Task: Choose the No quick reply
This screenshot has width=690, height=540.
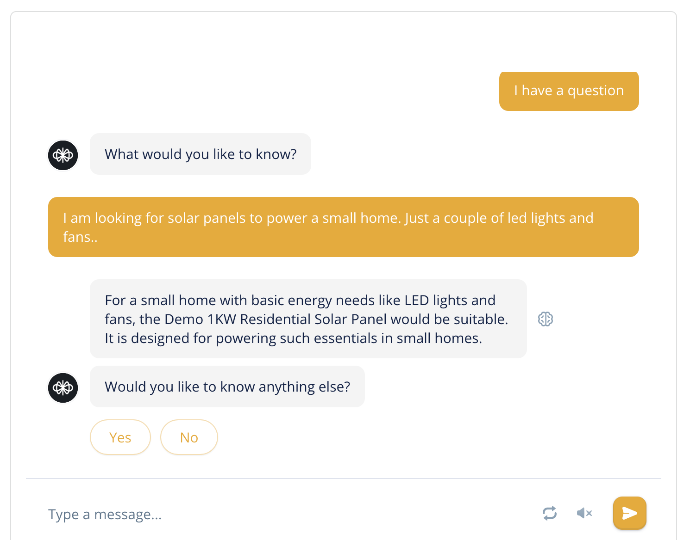Action: pyautogui.click(x=189, y=437)
